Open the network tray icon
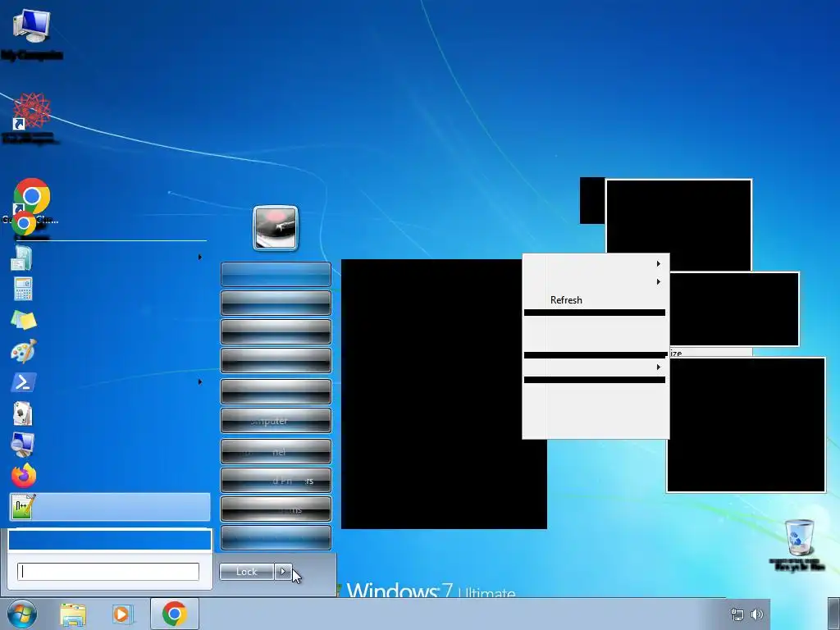 737,614
